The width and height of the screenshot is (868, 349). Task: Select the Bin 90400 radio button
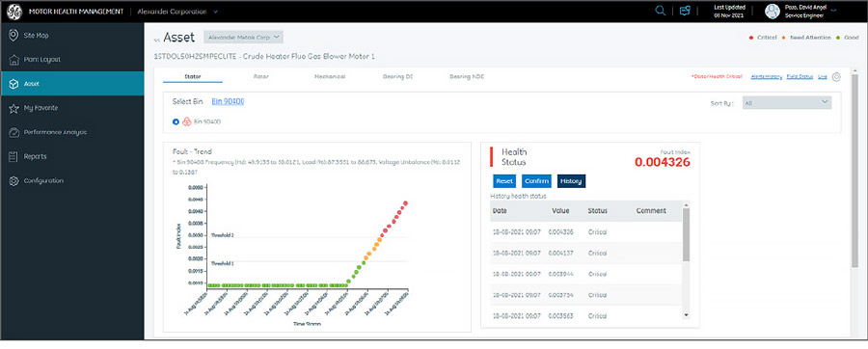[176, 121]
